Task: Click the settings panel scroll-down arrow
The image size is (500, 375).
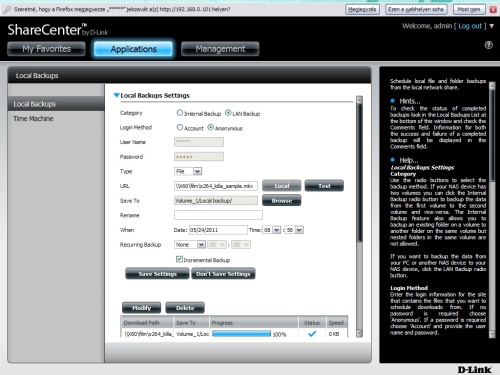Action: pyautogui.click(x=359, y=333)
